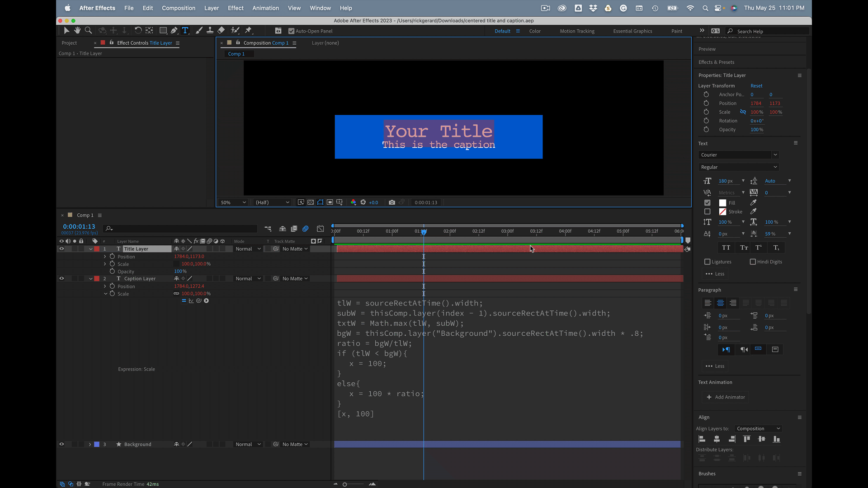The width and height of the screenshot is (868, 488).
Task: Click the Rectangle shape tool
Action: coord(163,30)
